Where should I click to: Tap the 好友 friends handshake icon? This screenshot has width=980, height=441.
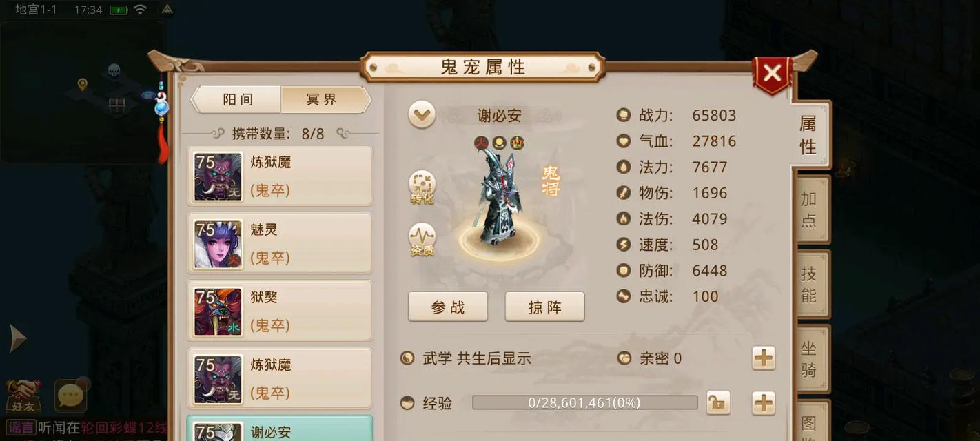pyautogui.click(x=23, y=396)
